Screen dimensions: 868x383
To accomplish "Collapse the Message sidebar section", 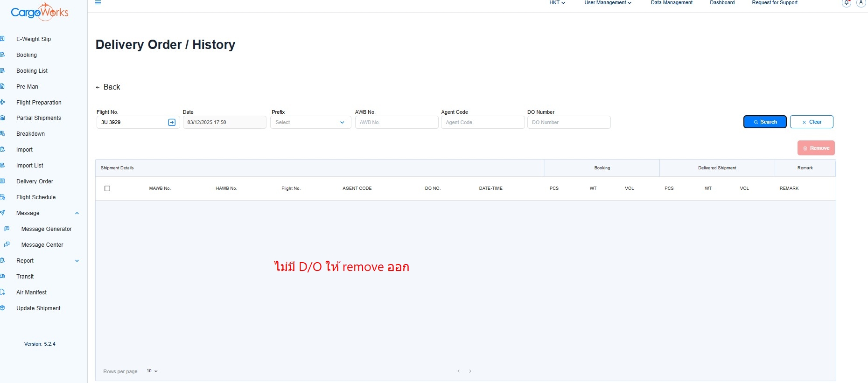I will (x=77, y=213).
